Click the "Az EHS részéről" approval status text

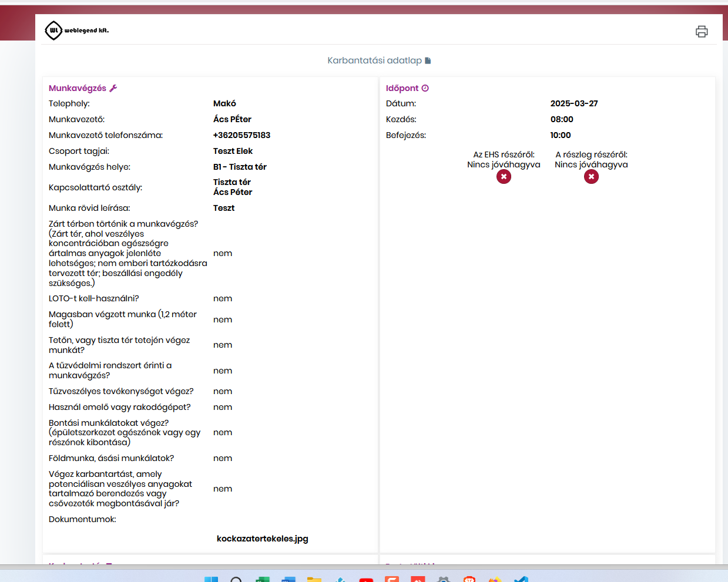tap(504, 160)
